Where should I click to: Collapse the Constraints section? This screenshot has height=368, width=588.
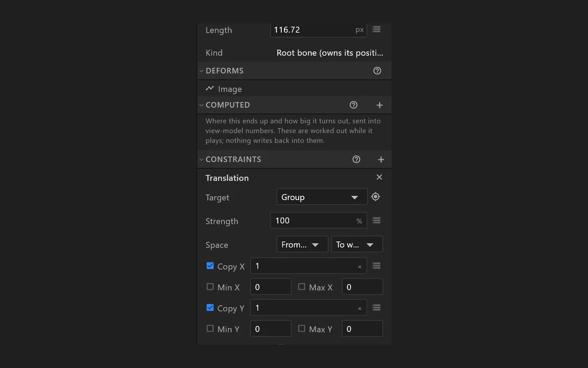[201, 159]
